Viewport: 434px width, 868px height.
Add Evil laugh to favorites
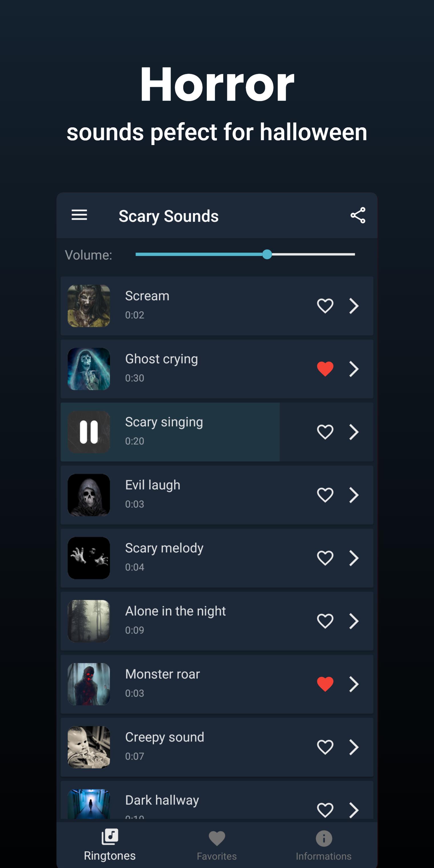(325, 495)
